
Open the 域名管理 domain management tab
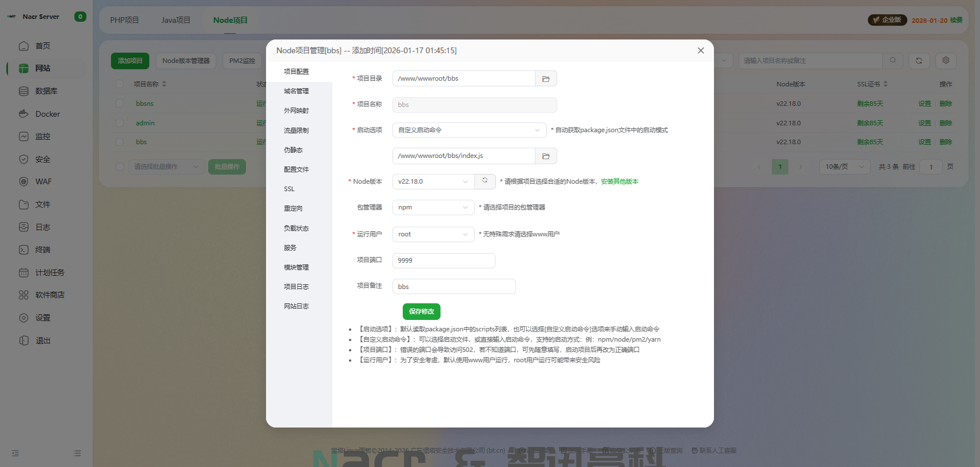coord(296,91)
